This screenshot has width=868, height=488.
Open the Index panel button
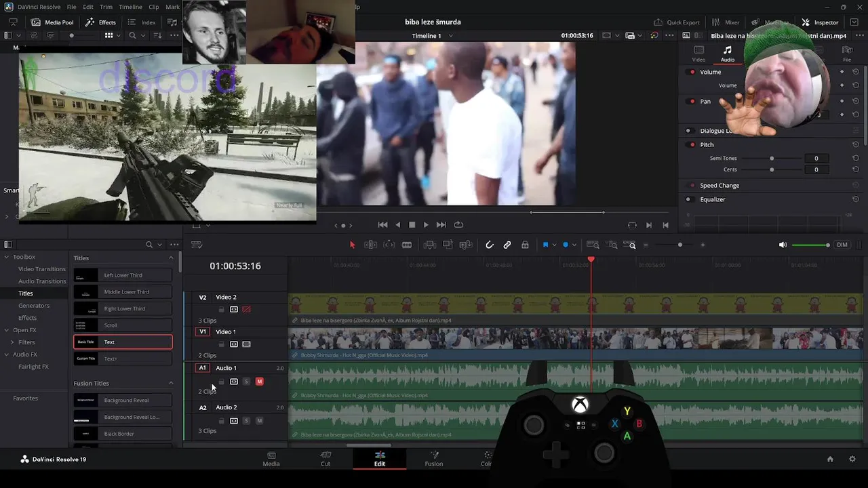click(x=142, y=22)
